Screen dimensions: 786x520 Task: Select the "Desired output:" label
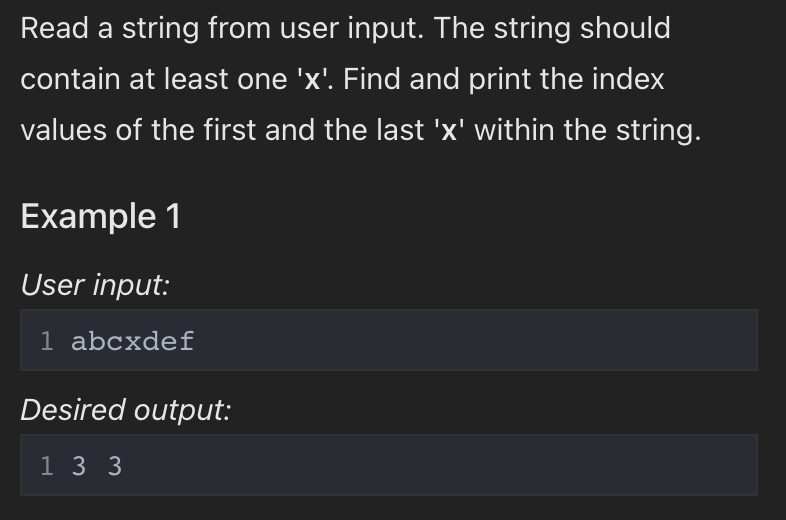126,410
